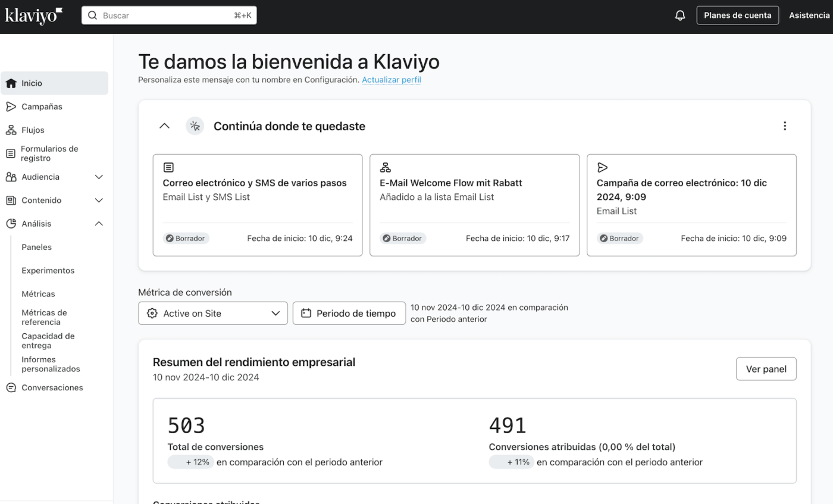
Task: Open Métricas under Análisis
Action: [38, 294]
